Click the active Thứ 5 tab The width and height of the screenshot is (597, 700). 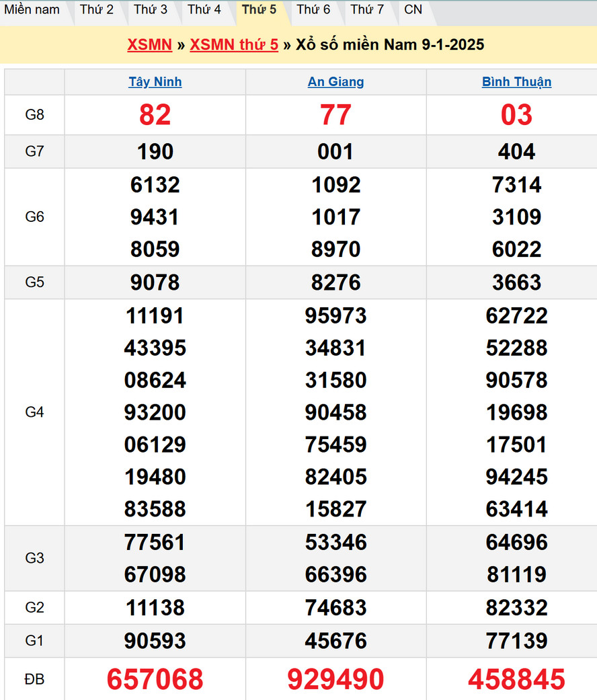pyautogui.click(x=259, y=10)
